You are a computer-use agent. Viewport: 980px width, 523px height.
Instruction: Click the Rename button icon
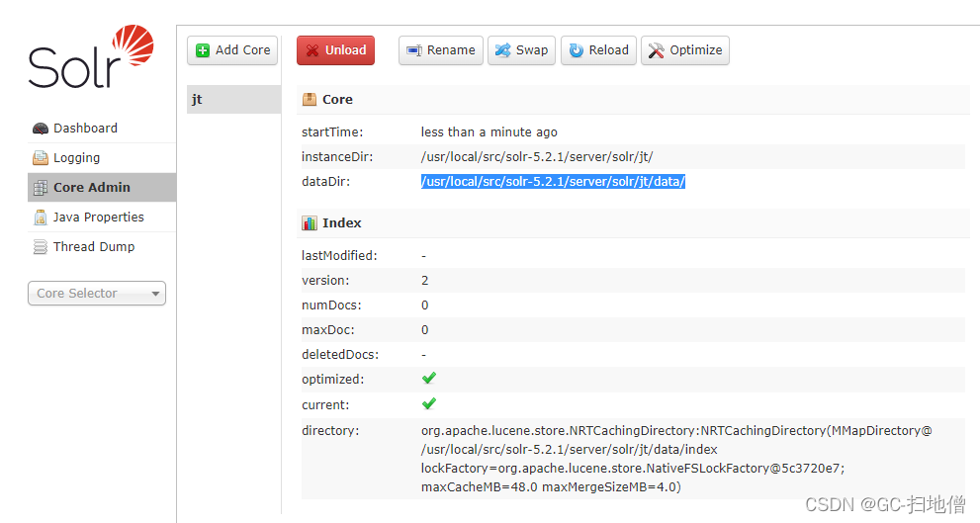(x=413, y=50)
